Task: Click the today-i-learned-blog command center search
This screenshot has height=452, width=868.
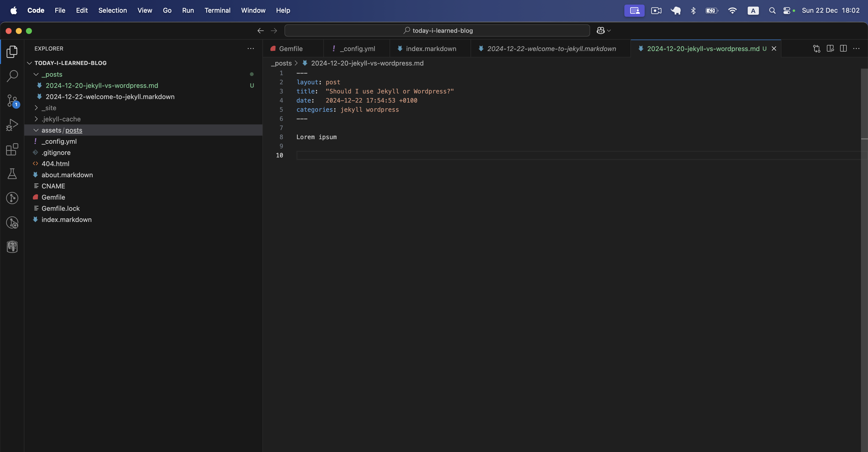Action: 437,31
